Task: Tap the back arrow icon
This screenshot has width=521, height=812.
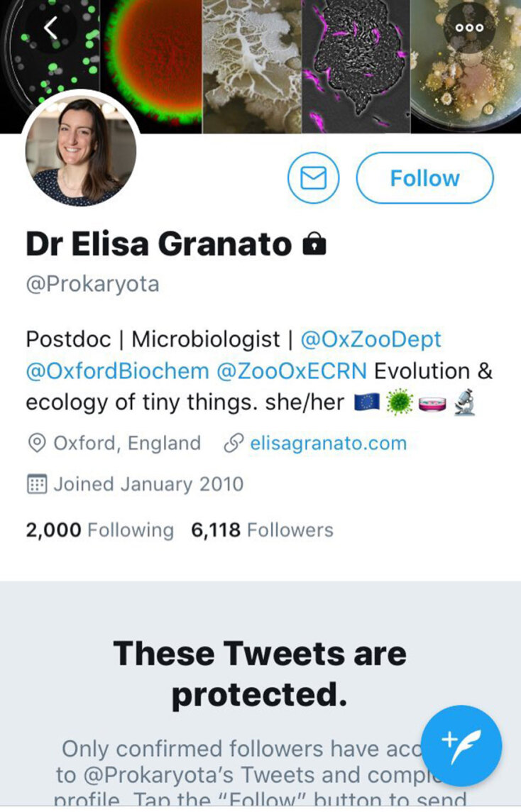Action: pyautogui.click(x=50, y=28)
